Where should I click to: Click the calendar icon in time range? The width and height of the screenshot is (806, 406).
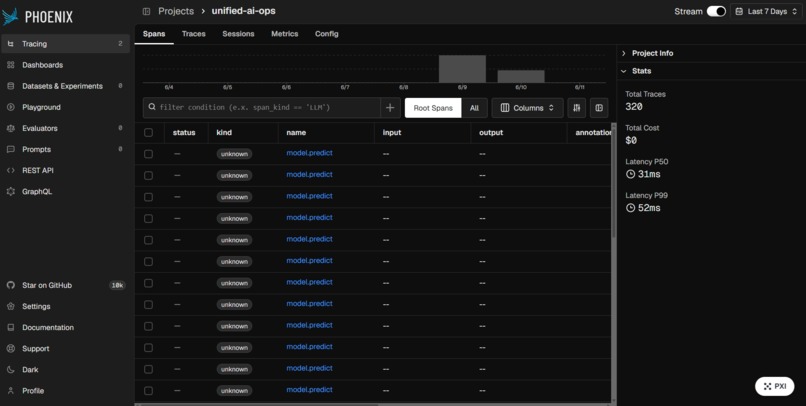pyautogui.click(x=739, y=11)
